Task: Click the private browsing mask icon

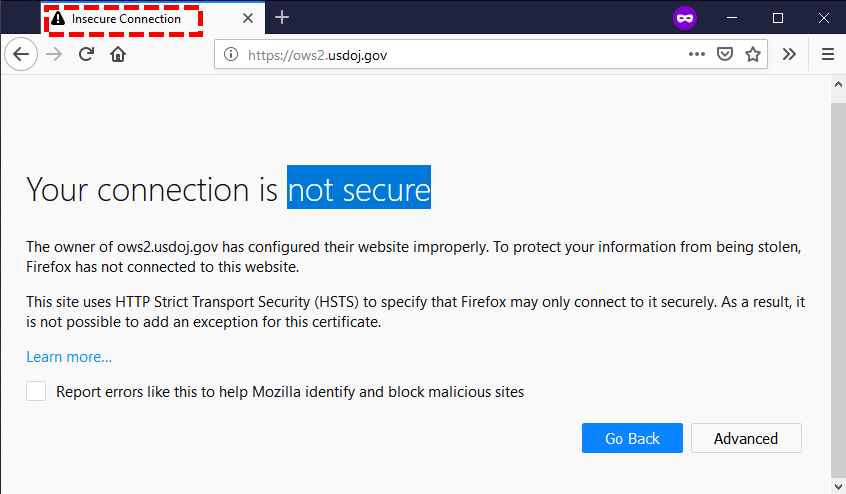Action: [x=685, y=18]
